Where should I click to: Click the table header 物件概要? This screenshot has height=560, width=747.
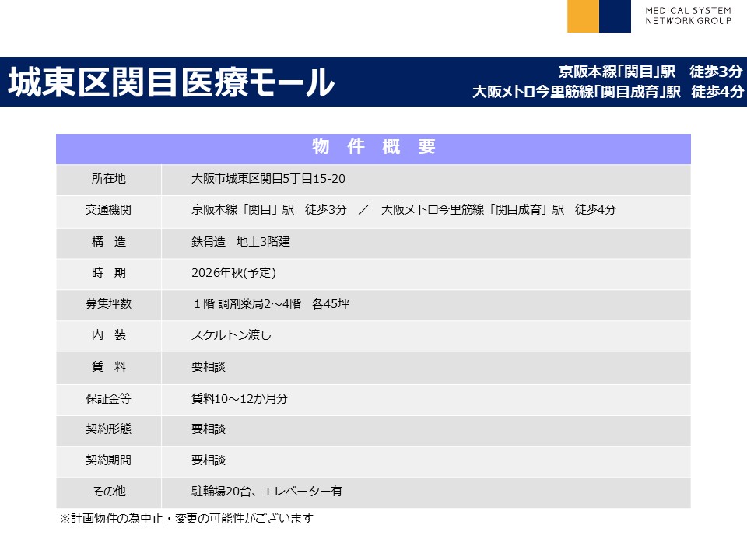(x=373, y=147)
